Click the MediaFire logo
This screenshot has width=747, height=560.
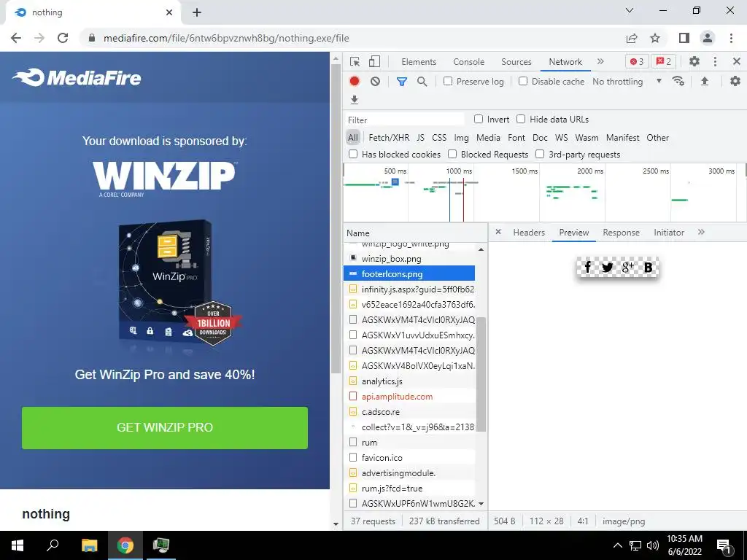pyautogui.click(x=77, y=77)
